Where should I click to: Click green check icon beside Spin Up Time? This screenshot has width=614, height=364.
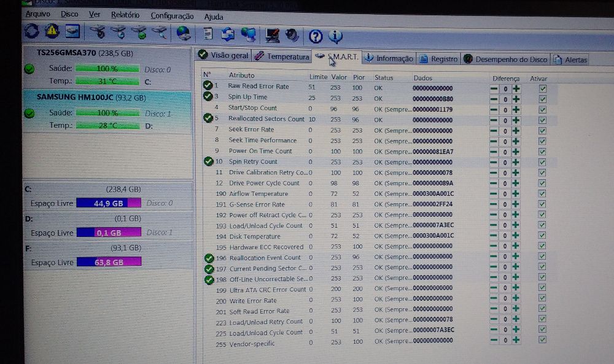pos(208,96)
